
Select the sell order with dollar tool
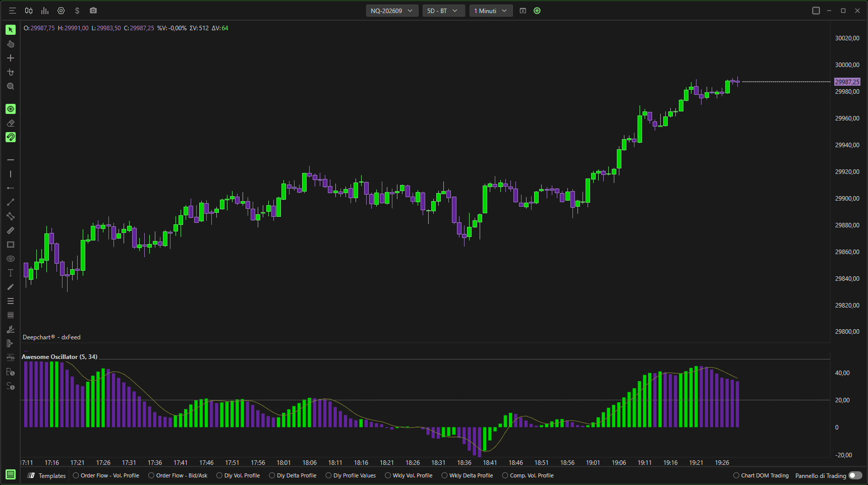11,386
